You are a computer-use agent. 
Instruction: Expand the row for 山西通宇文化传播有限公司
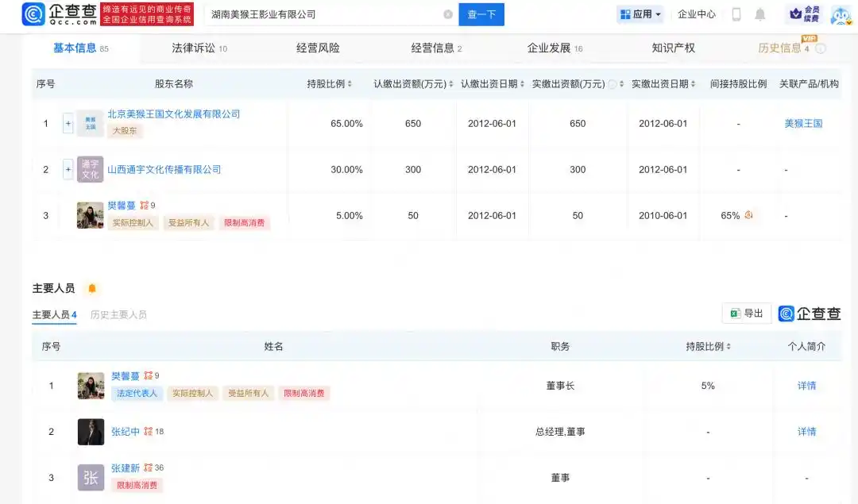(x=68, y=169)
